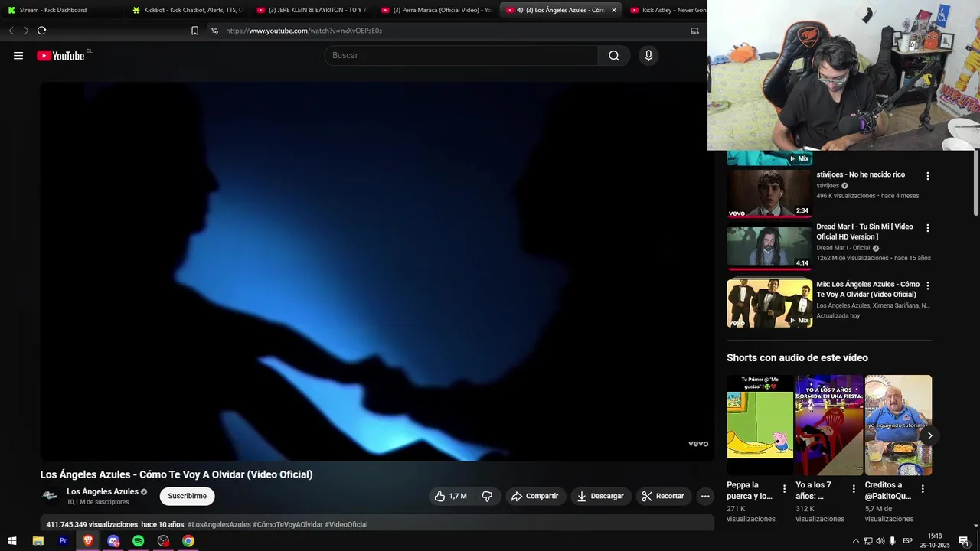Click the picture-in-picture icon in address bar
This screenshot has width=980, height=551.
(x=694, y=31)
